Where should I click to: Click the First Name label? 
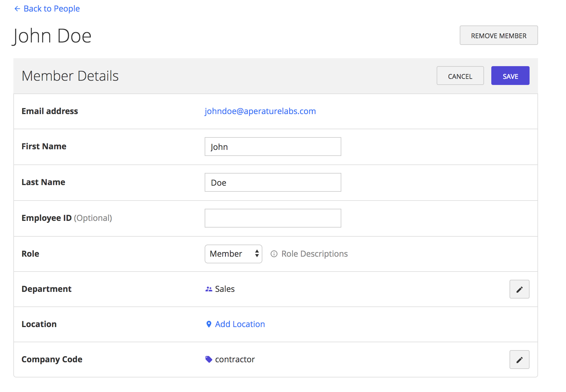coord(44,146)
